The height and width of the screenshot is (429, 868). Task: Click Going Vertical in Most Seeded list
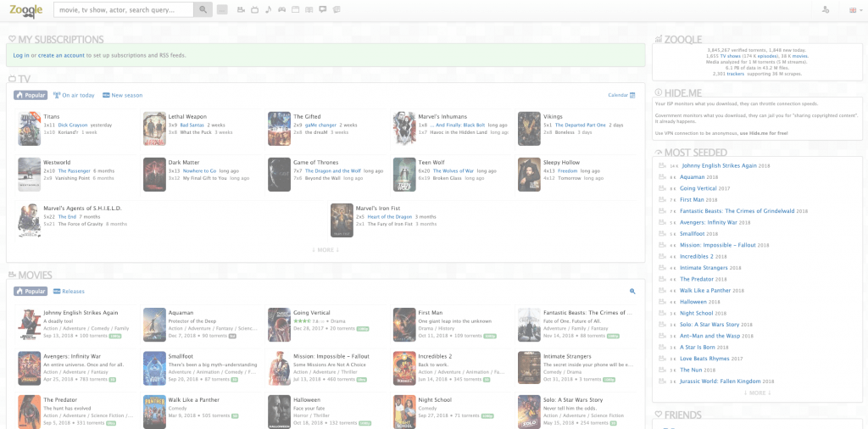click(x=698, y=189)
